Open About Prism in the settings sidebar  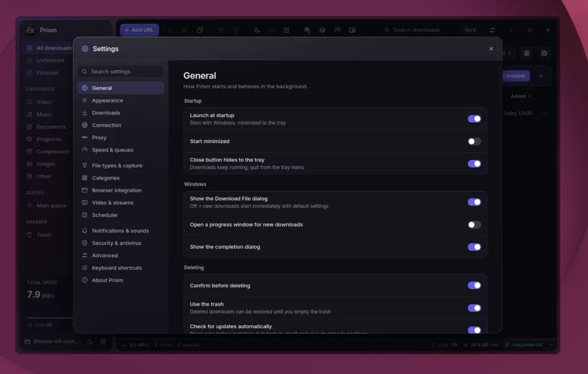(x=121, y=280)
